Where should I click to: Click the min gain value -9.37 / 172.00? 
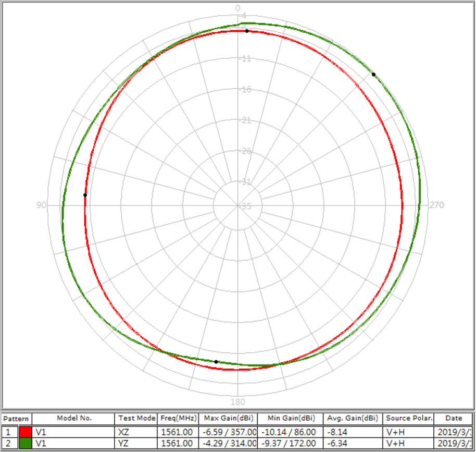[292, 443]
